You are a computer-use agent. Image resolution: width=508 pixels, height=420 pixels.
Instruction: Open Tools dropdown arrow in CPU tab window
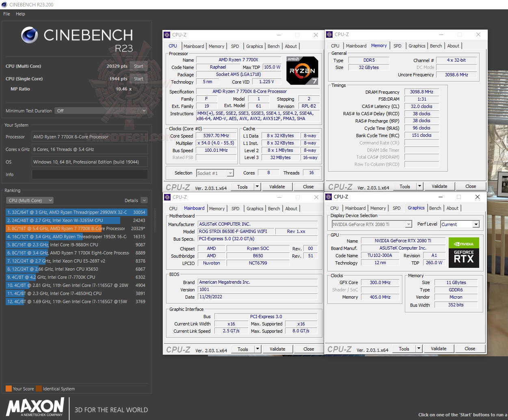click(x=257, y=187)
